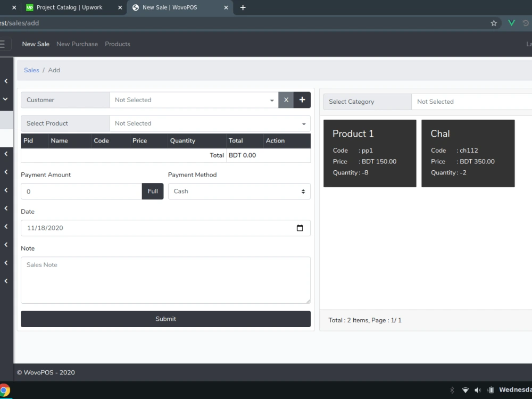Screen dimensions: 532x399
Task: Focus the Payment Amount field
Action: [81, 192]
